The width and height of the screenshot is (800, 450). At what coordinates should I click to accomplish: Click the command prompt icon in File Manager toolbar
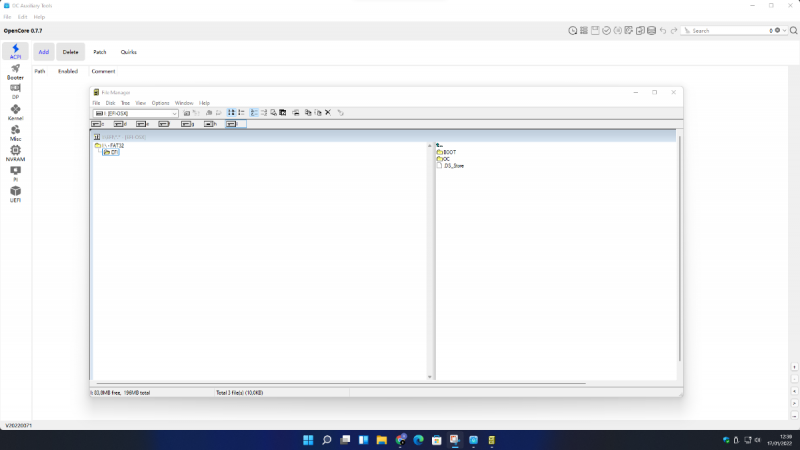283,113
